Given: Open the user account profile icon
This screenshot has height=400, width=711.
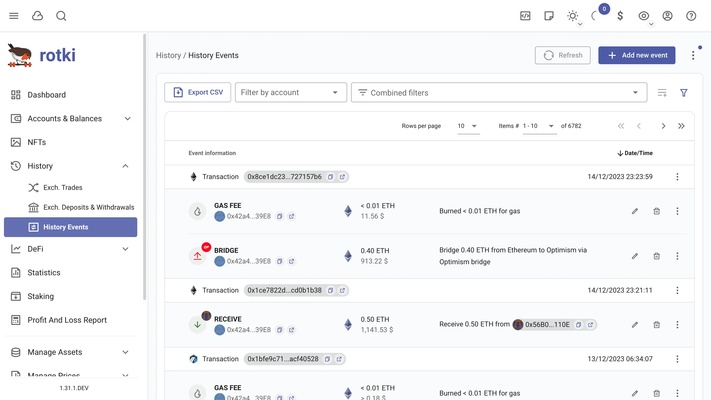Looking at the screenshot, I should point(667,16).
